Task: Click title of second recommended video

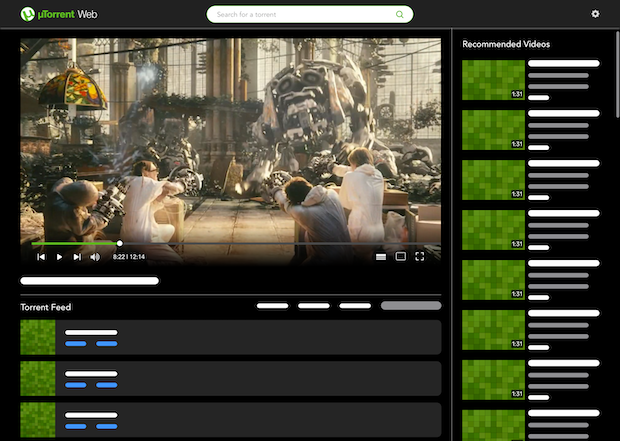Action: 564,114
